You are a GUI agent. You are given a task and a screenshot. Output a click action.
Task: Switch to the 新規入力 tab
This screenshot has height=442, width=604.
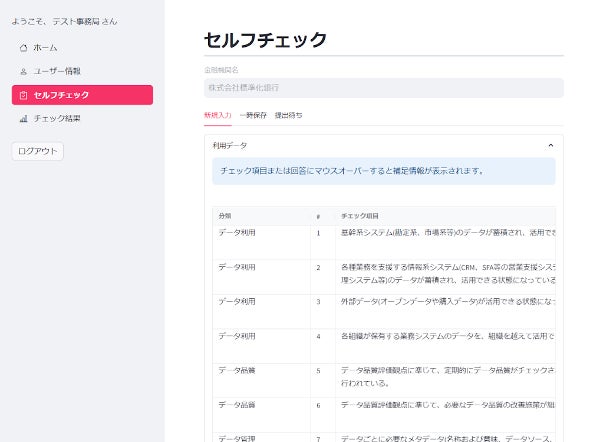pos(218,115)
